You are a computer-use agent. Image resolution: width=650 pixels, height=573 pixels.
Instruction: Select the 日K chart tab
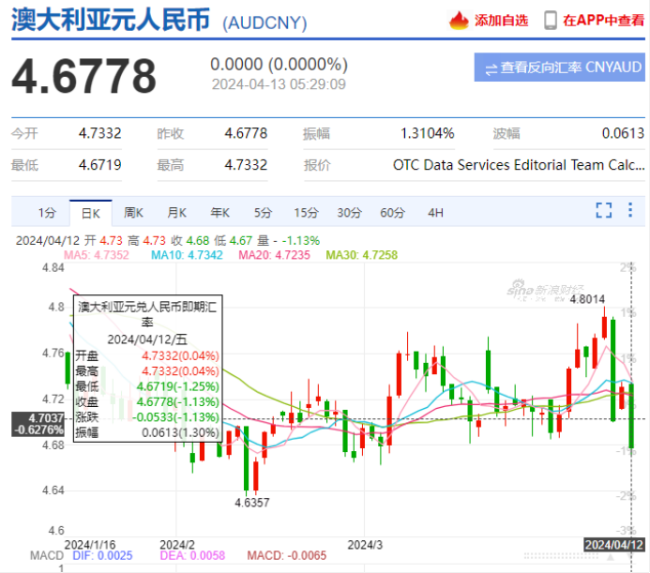[90, 213]
